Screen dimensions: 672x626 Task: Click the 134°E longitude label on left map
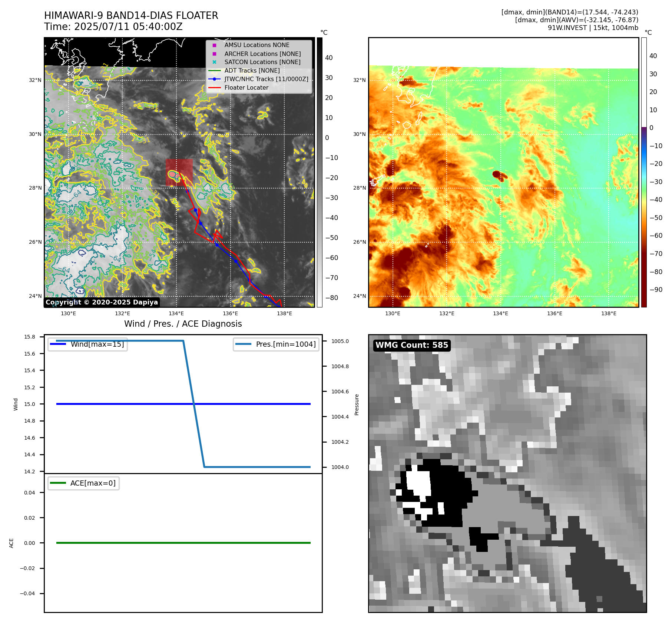pos(176,313)
